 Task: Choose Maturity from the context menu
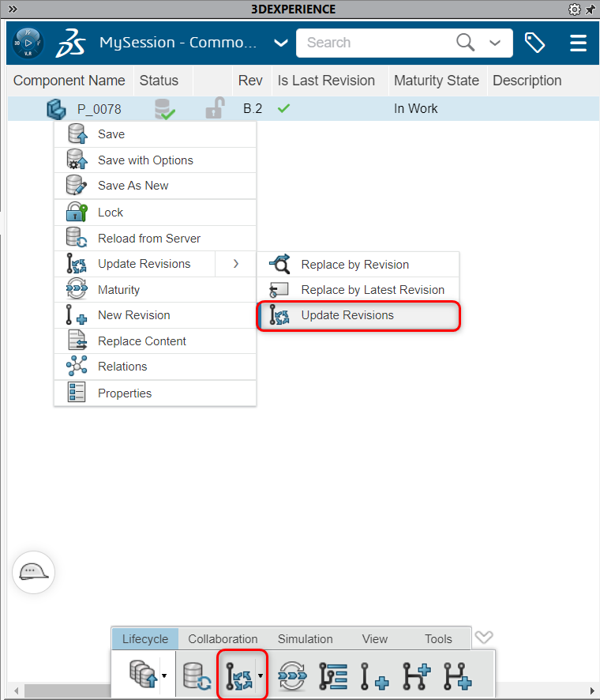(x=155, y=290)
